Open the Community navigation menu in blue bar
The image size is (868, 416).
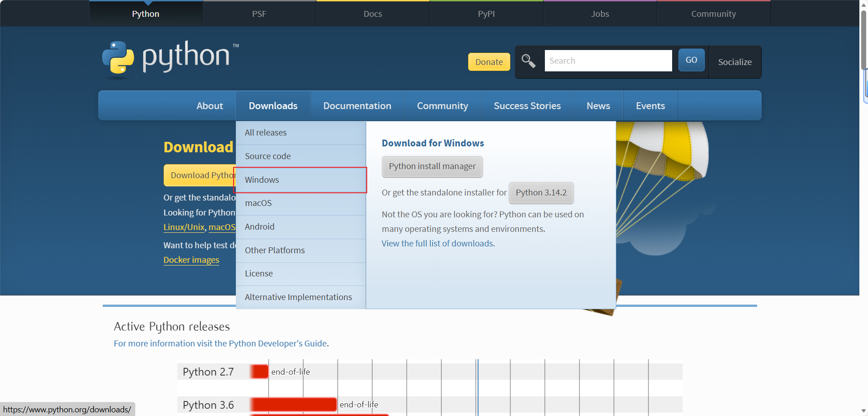443,105
